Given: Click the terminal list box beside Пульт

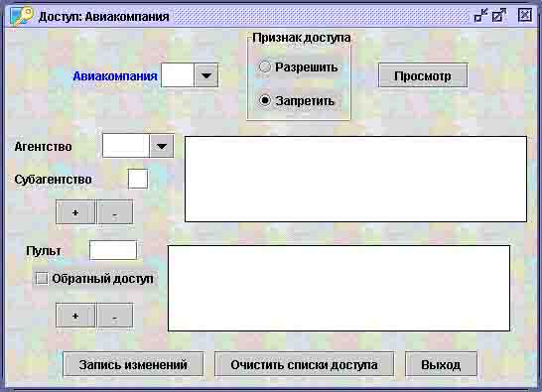Looking at the screenshot, I should (x=339, y=289).
